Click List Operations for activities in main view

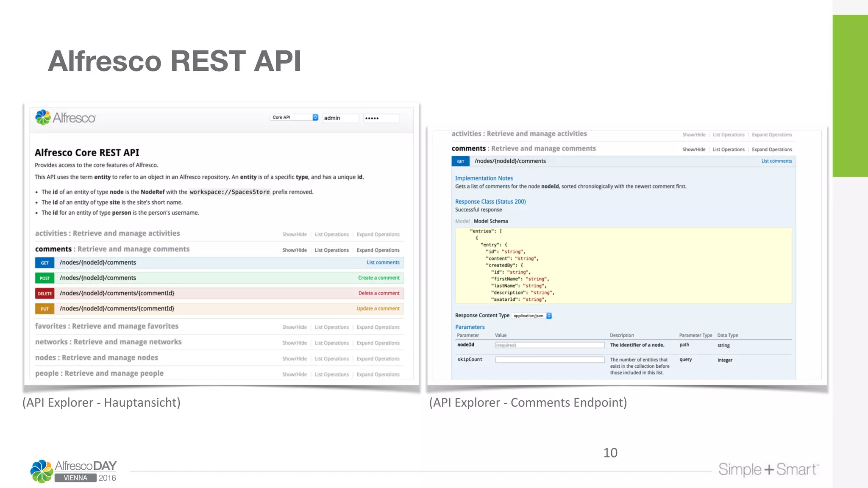pos(332,235)
